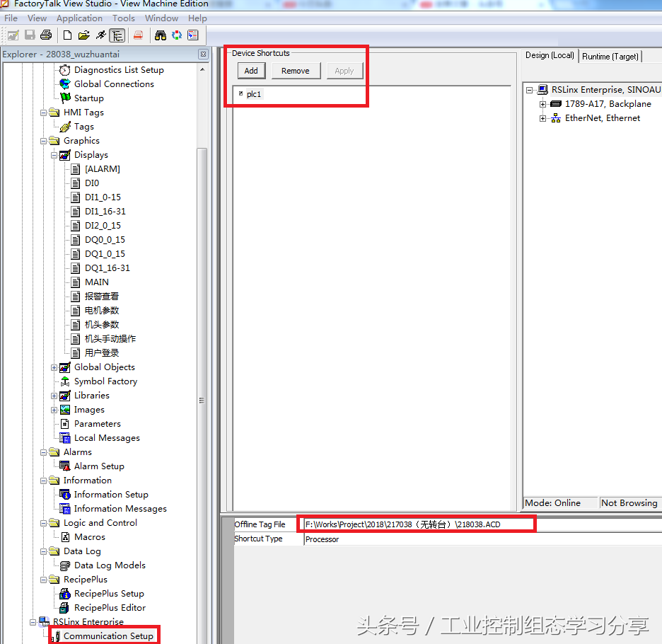The image size is (662, 644).
Task: Expand the 1789-A17, Backplane node
Action: [542, 104]
